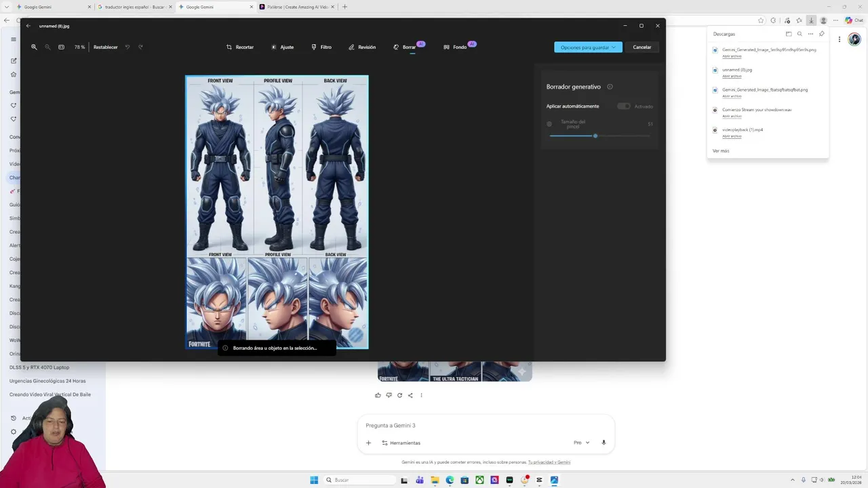
Task: Click Ver más in Descargas
Action: coord(721,150)
